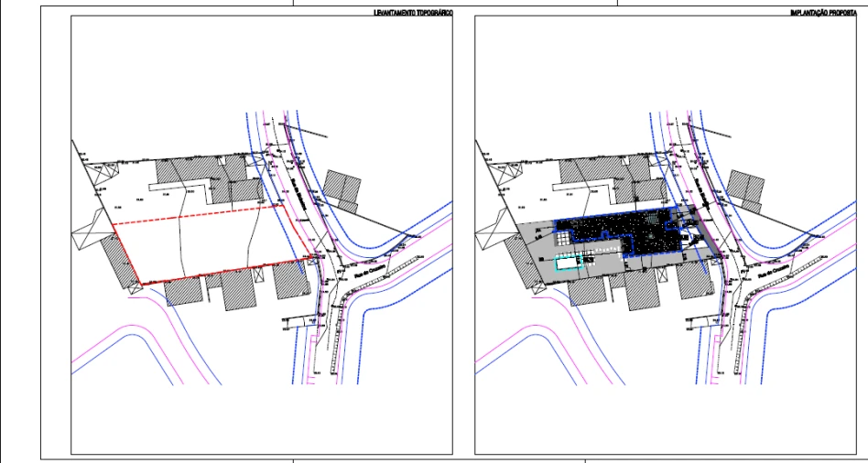Image resolution: width=868 pixels, height=463 pixels.
Task: Select rightmost hatched building below red plot
Action: (289, 282)
